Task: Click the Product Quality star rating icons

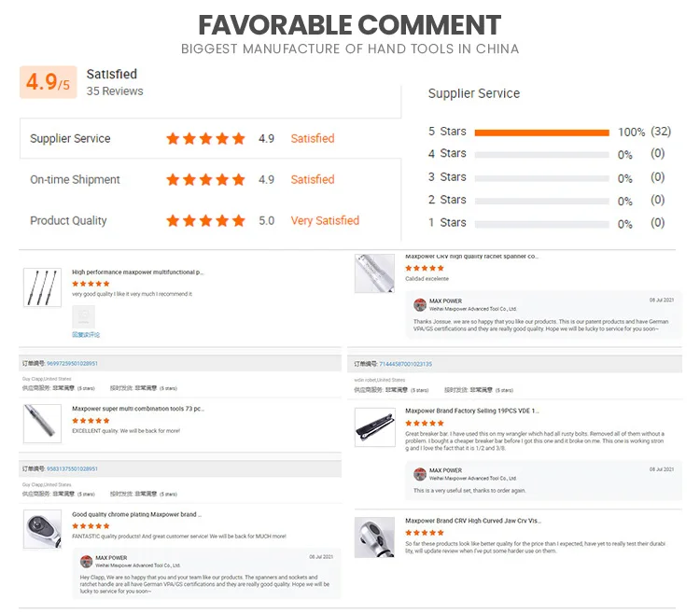Action: 205,221
